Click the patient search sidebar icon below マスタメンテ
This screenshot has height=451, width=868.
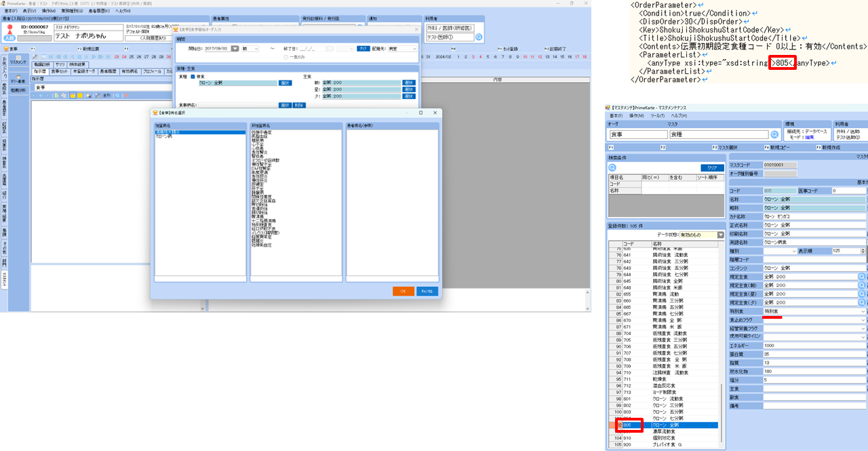click(x=19, y=78)
